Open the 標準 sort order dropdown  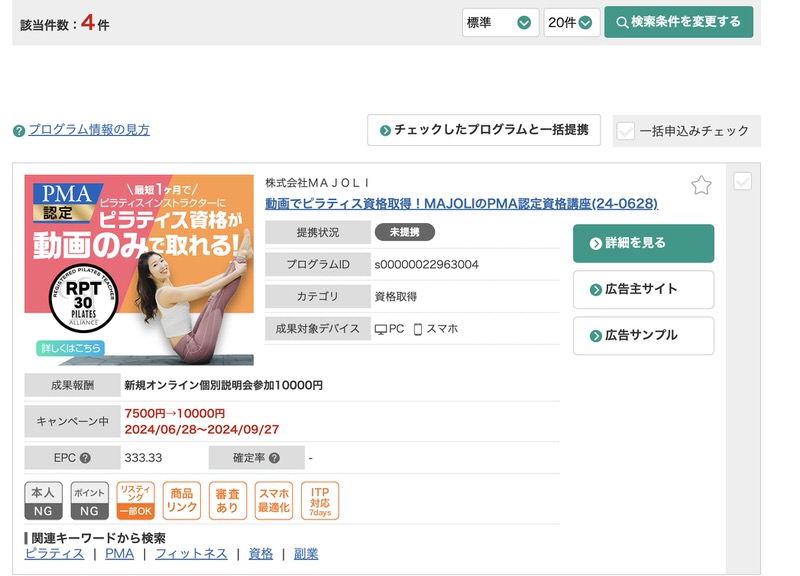tap(500, 22)
